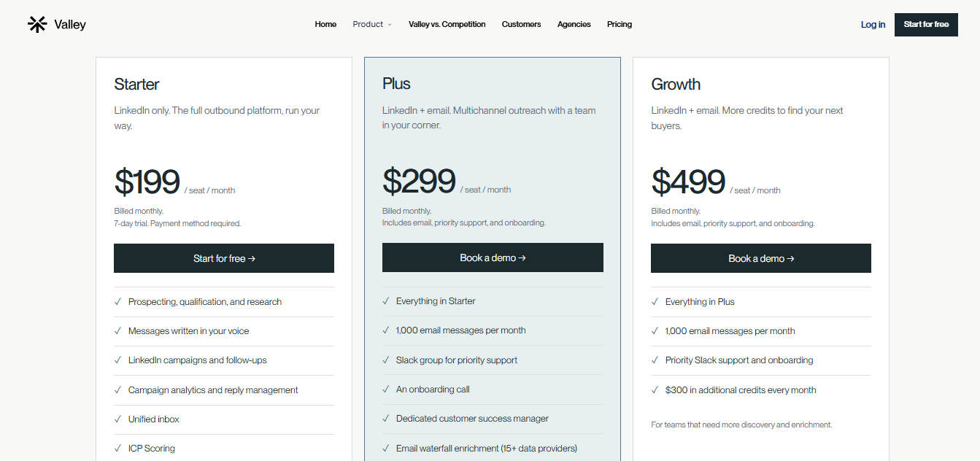Viewport: 980px width, 461px height.
Task: Click 'Slack group for priority support' text
Action: (x=457, y=360)
